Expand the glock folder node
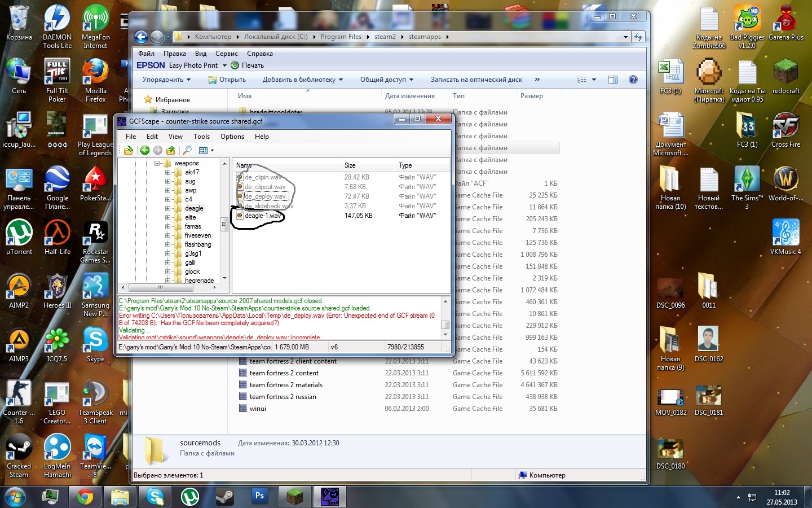 point(167,271)
